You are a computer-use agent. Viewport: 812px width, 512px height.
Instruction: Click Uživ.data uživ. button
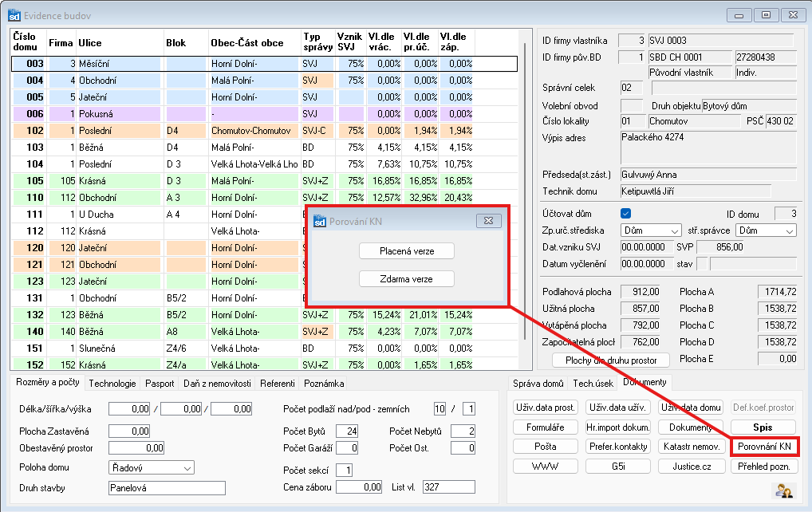point(618,408)
